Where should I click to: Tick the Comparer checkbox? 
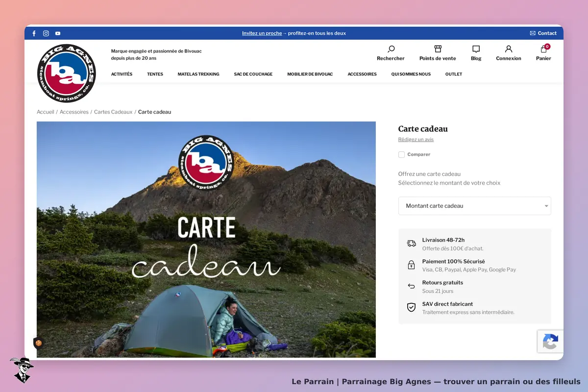401,154
